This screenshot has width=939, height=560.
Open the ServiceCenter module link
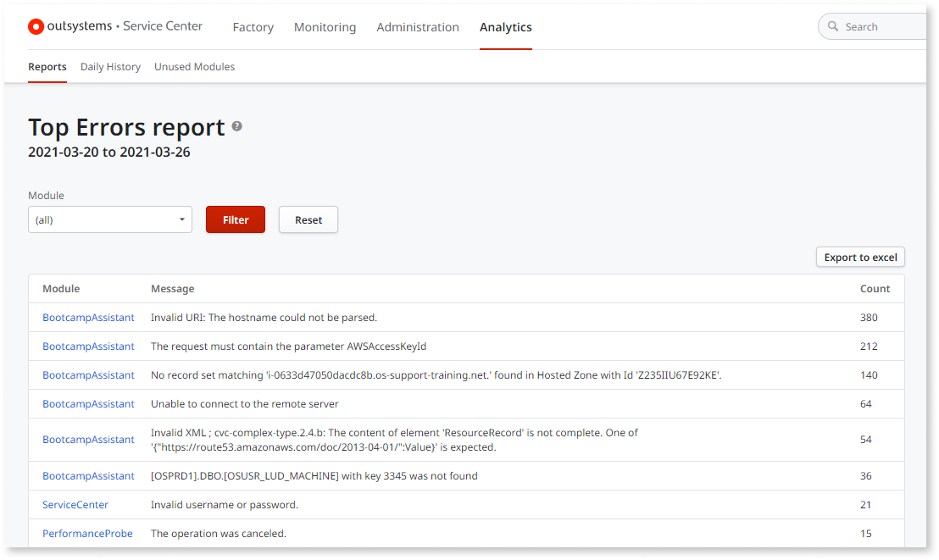pos(75,504)
